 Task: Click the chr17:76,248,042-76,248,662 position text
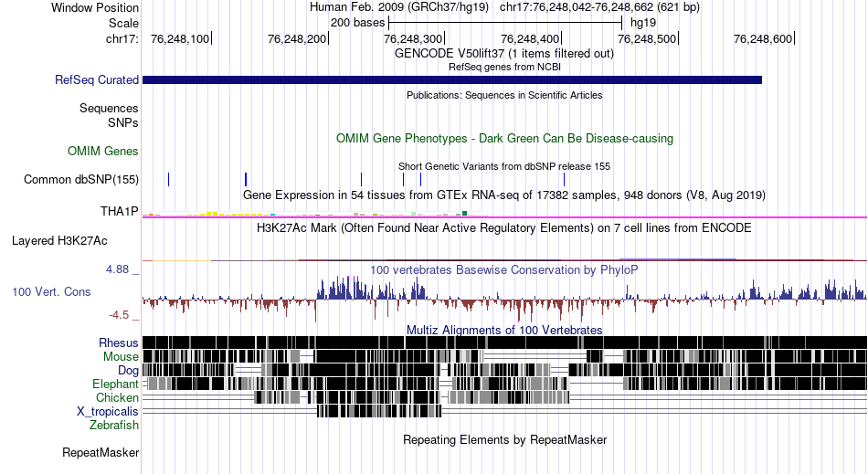coord(599,7)
